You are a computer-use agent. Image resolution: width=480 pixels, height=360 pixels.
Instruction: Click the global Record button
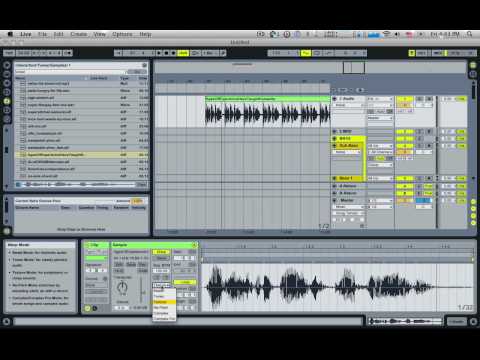point(173,53)
